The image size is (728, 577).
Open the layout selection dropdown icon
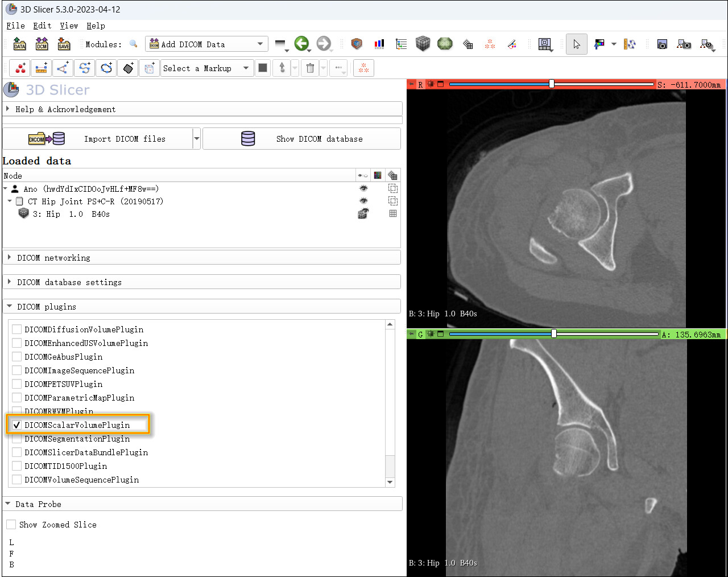[545, 44]
